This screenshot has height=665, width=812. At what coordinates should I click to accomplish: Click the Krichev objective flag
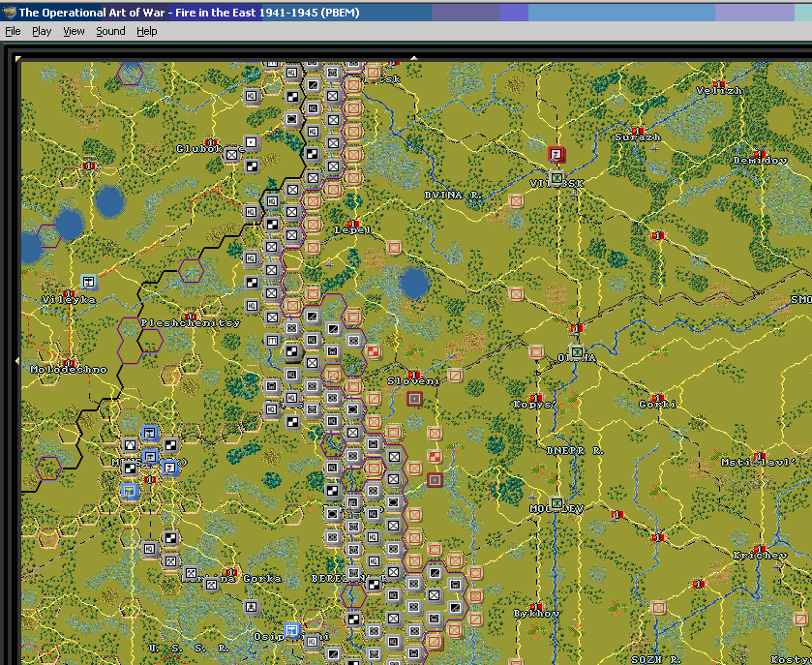759,549
